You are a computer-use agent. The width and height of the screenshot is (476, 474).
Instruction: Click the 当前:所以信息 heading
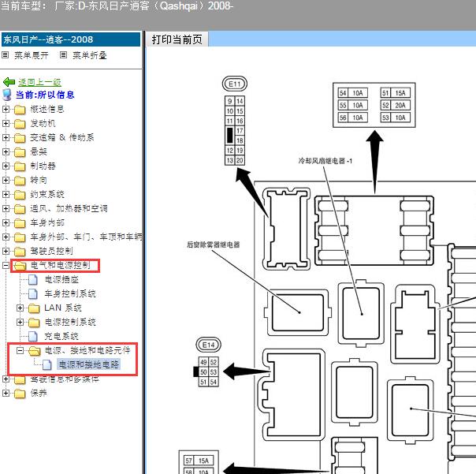point(45,95)
